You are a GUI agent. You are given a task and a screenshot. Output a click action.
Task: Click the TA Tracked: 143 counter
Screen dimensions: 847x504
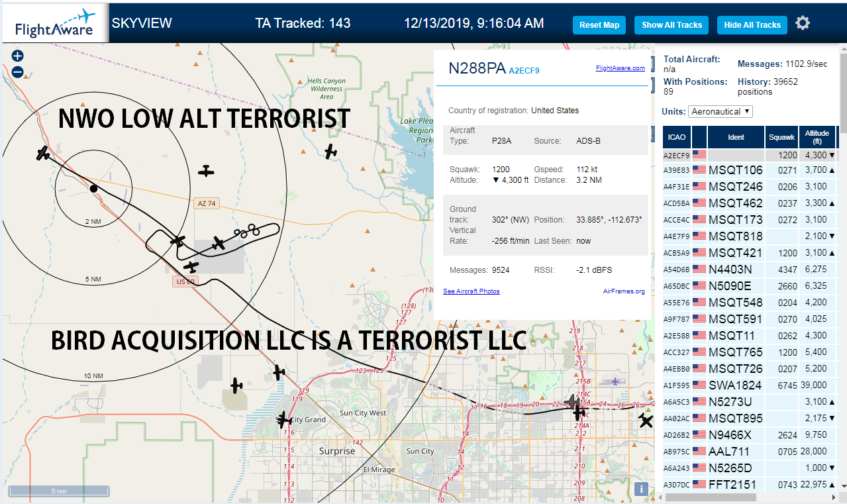click(303, 23)
